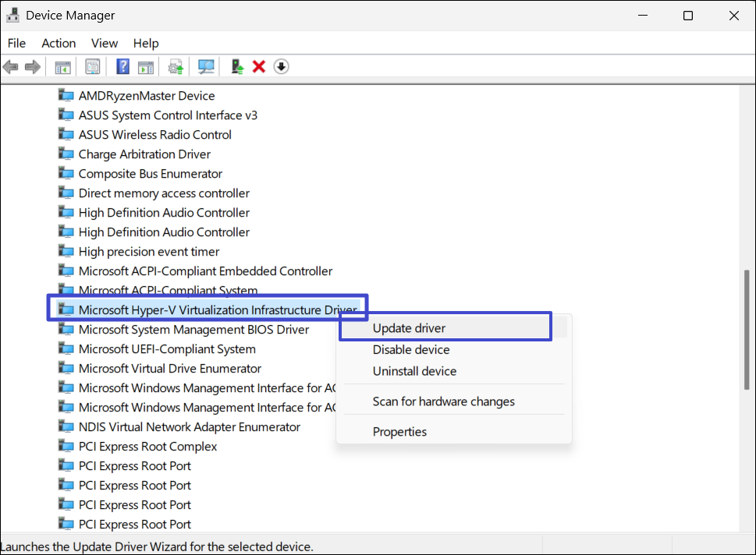
Task: Choose Update driver from context menu
Action: tap(409, 328)
